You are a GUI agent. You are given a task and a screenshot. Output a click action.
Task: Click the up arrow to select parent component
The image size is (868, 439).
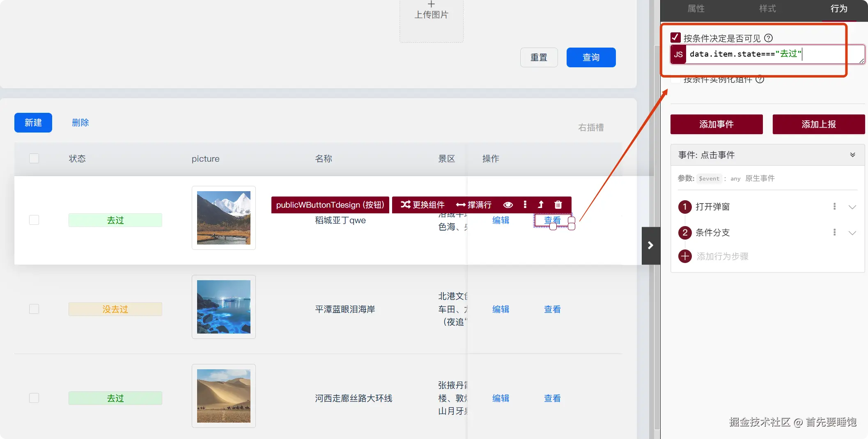[541, 204]
